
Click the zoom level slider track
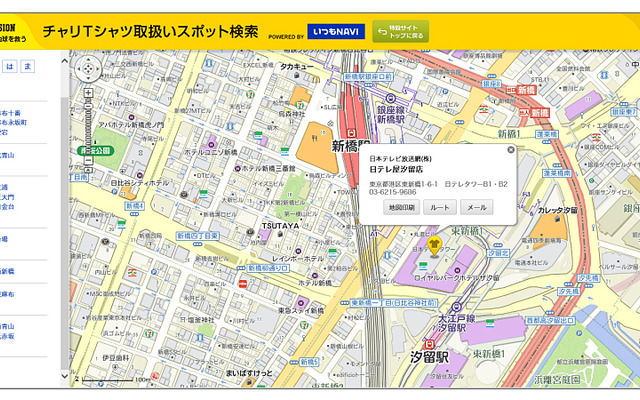pos(88,127)
